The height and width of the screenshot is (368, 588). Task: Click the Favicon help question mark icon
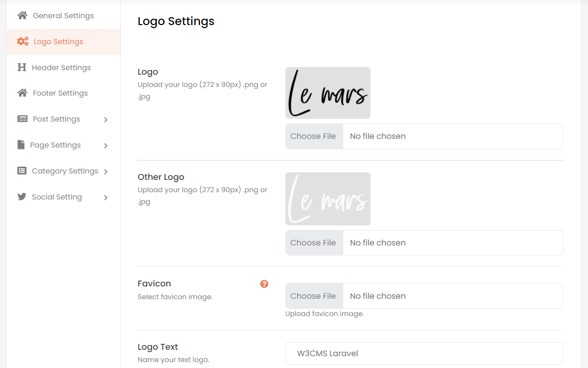(264, 284)
